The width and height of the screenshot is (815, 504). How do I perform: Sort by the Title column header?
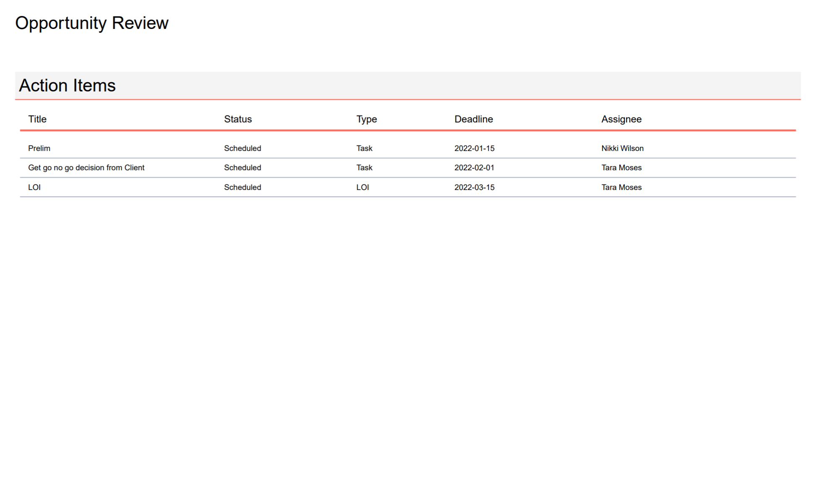coord(37,119)
